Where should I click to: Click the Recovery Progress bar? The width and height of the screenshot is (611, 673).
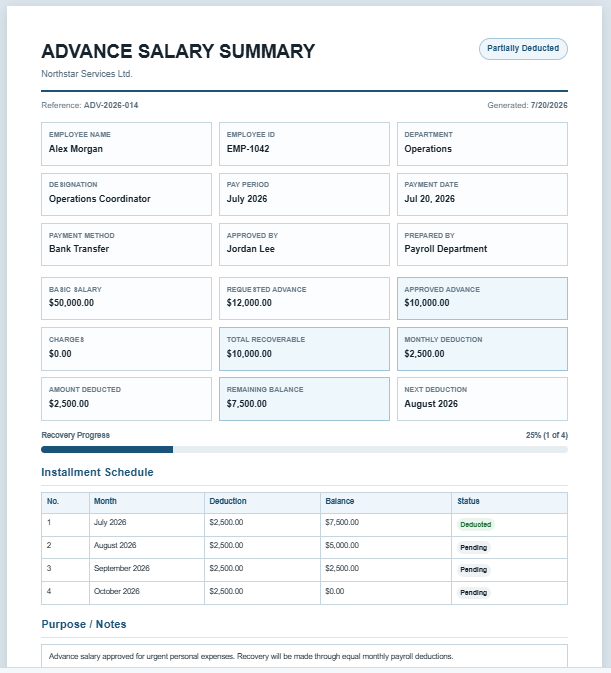(304, 449)
